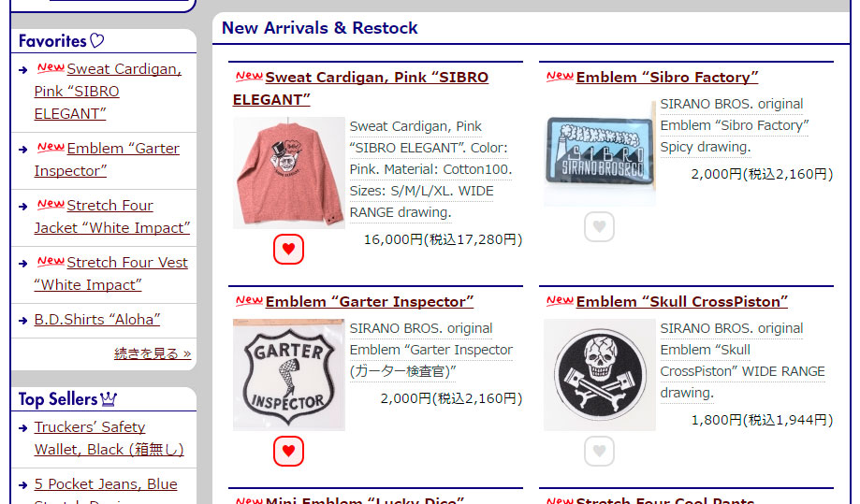Toggle favorite heart for Emblem Skull CrossPiston
860x504 pixels.
point(599,452)
